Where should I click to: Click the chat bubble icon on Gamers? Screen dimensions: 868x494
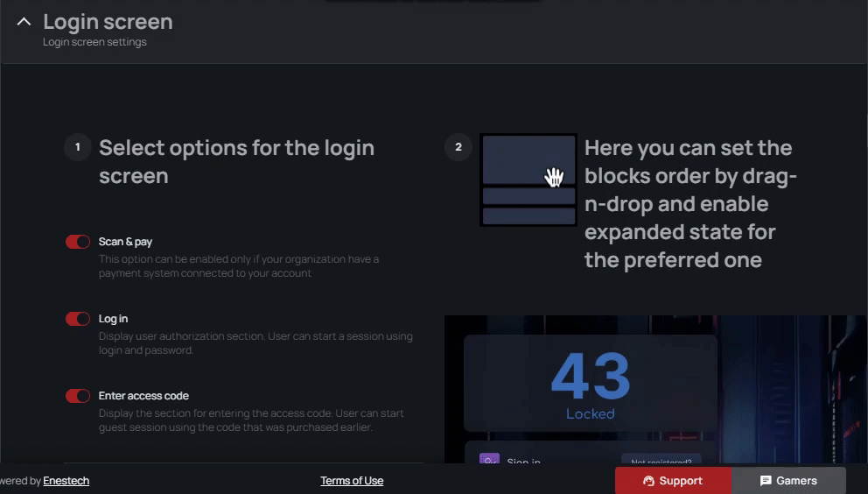pos(766,481)
